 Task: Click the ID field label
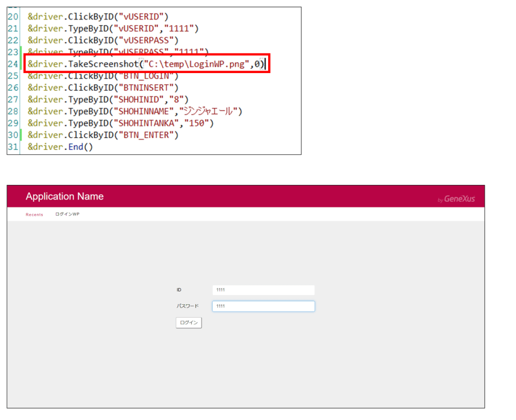[x=179, y=290]
